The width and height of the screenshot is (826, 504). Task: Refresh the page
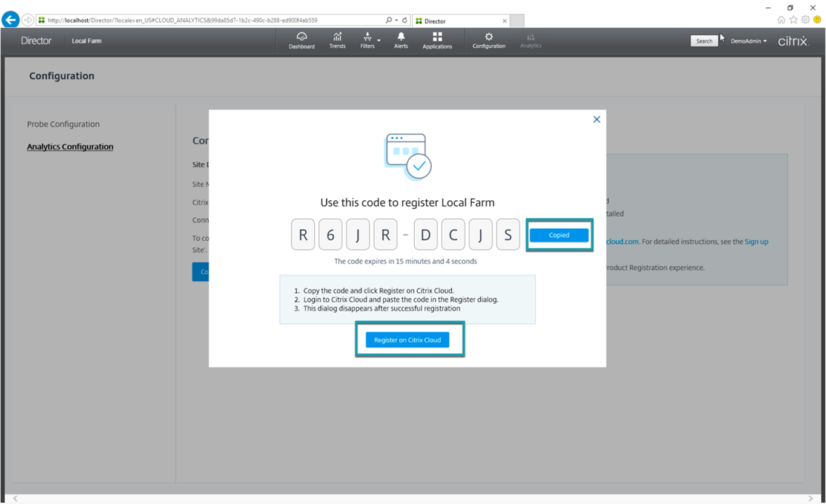[405, 20]
